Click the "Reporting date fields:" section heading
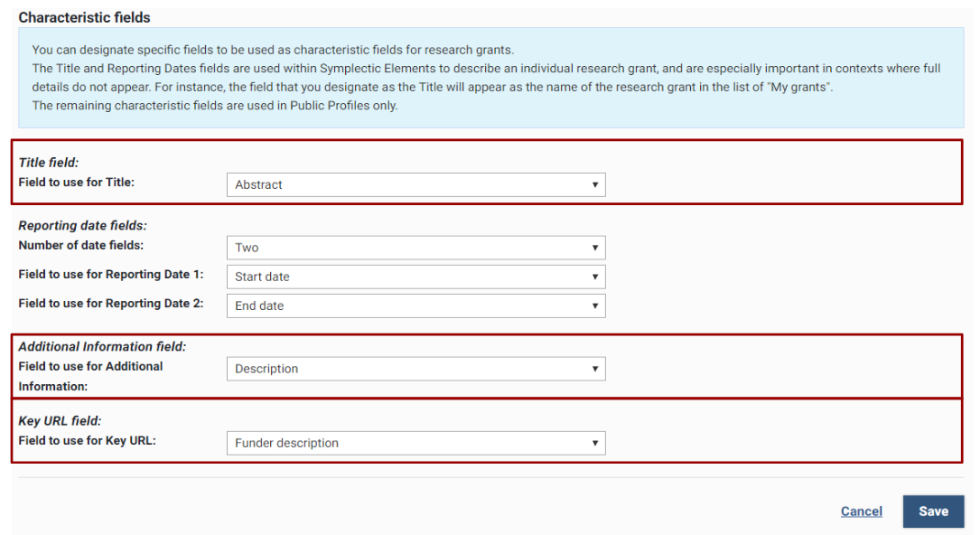980x535 pixels. 82,226
